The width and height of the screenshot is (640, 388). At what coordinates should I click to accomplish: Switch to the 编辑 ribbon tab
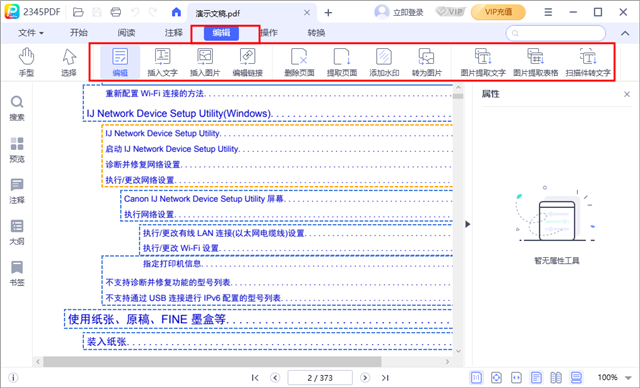coord(221,33)
